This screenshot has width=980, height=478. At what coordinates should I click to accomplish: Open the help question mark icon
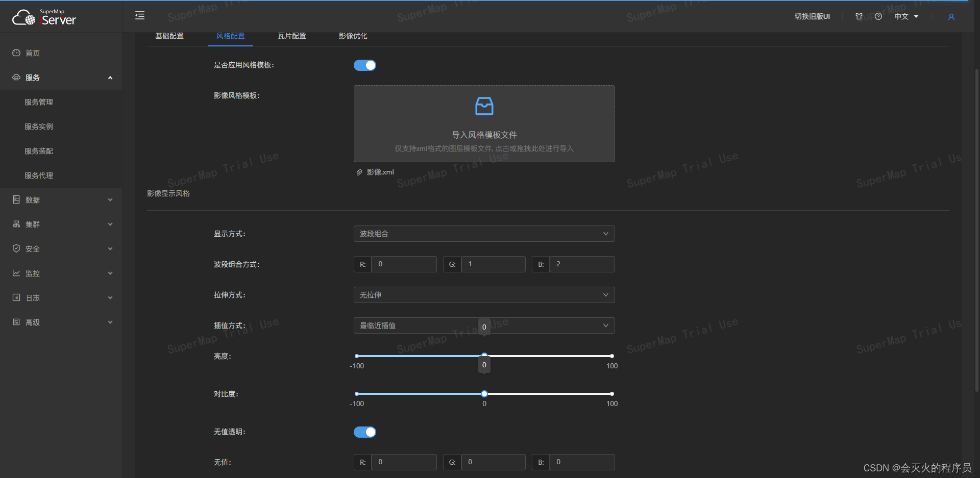(878, 16)
